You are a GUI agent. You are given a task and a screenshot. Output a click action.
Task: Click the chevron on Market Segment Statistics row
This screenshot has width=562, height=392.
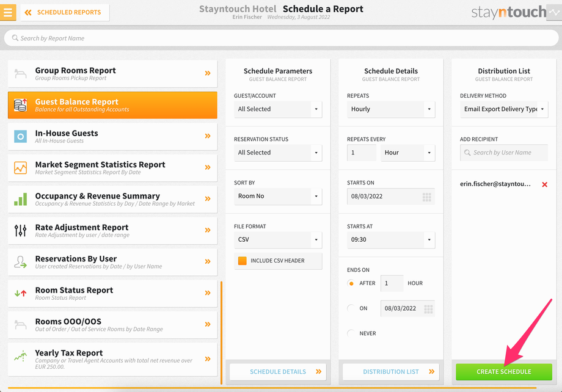click(x=208, y=167)
